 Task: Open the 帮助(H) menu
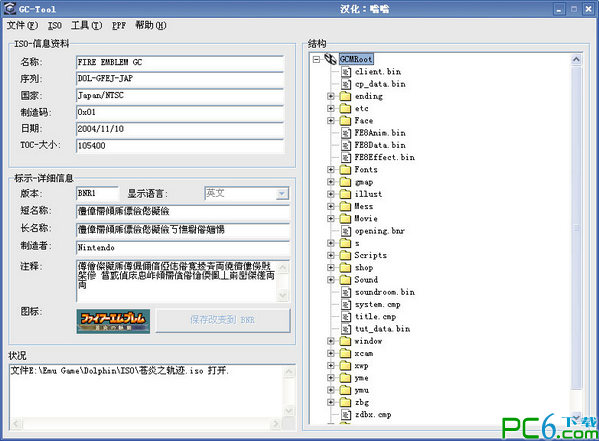pos(151,25)
